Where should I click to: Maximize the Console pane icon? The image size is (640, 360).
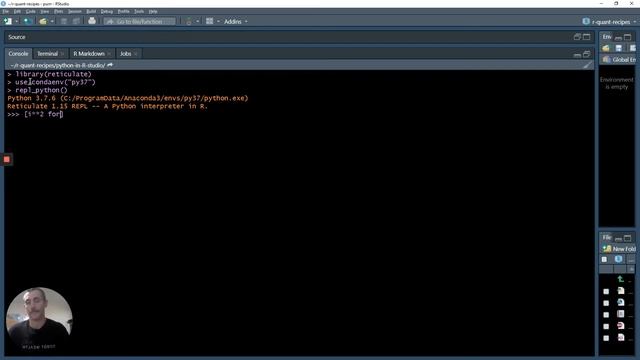[x=587, y=54]
